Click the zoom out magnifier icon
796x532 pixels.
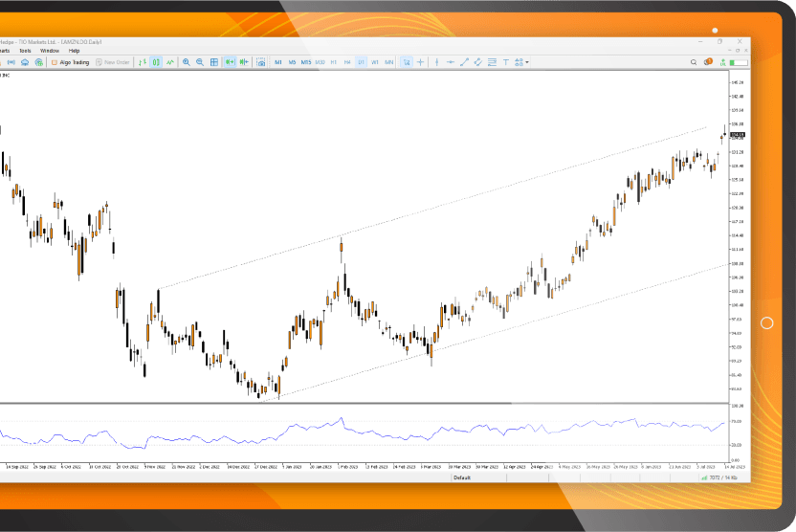coord(200,62)
